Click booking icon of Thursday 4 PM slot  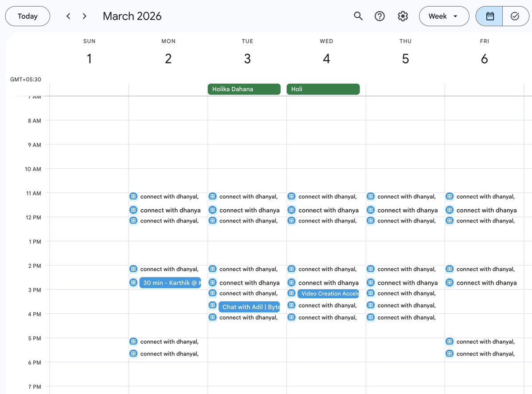[371, 317]
